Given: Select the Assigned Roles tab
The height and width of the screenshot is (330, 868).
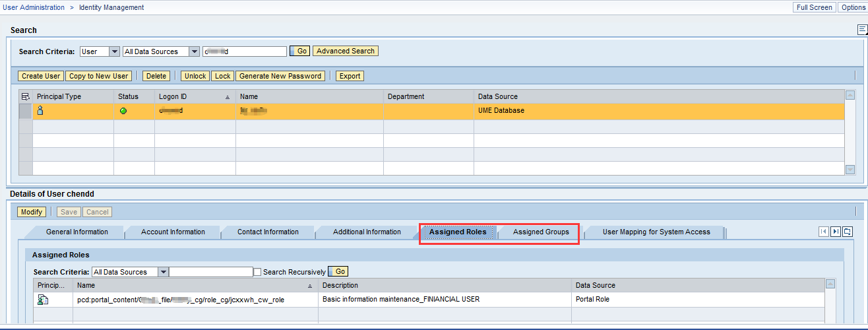Looking at the screenshot, I should coord(458,232).
